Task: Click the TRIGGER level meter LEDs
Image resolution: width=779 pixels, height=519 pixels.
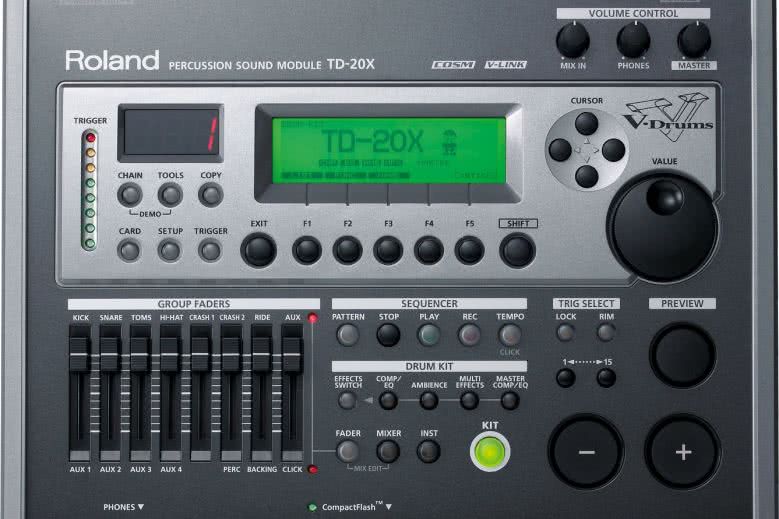Action: click(x=90, y=190)
